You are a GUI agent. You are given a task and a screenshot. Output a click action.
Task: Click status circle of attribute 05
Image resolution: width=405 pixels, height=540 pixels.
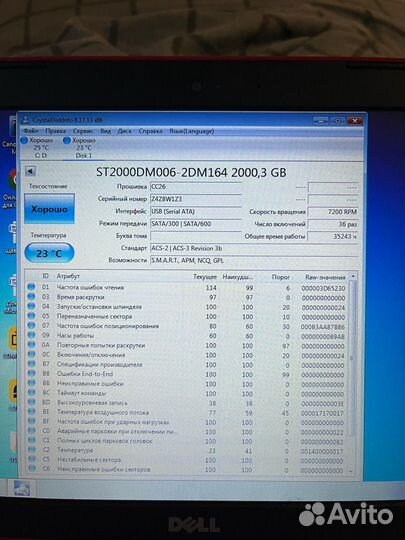point(31,315)
